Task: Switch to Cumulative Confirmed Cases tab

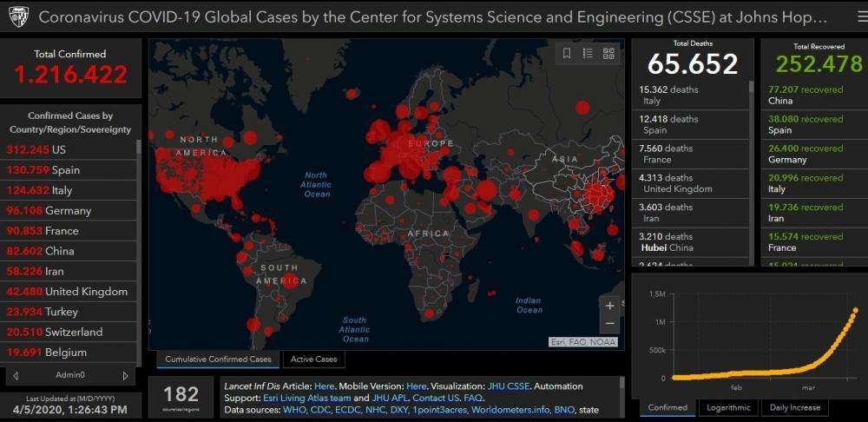Action: (218, 359)
